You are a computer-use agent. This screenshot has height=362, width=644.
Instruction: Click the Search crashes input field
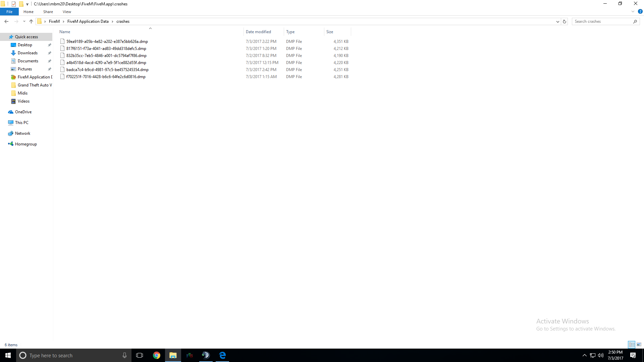click(x=602, y=21)
